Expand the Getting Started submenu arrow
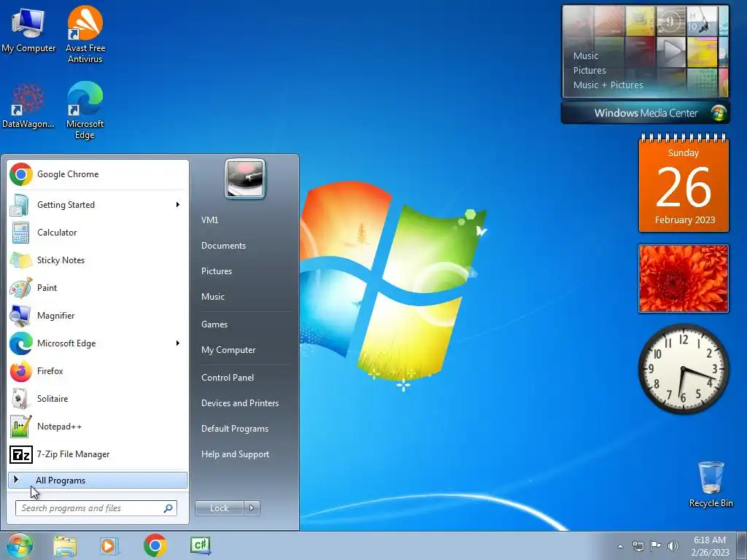This screenshot has height=560, width=747. 178,205
